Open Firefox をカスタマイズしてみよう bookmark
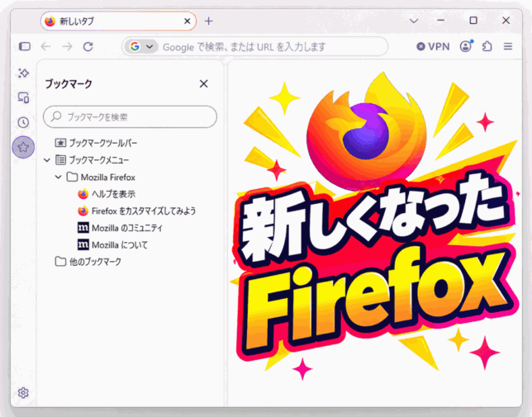This screenshot has width=532, height=417. pos(137,211)
